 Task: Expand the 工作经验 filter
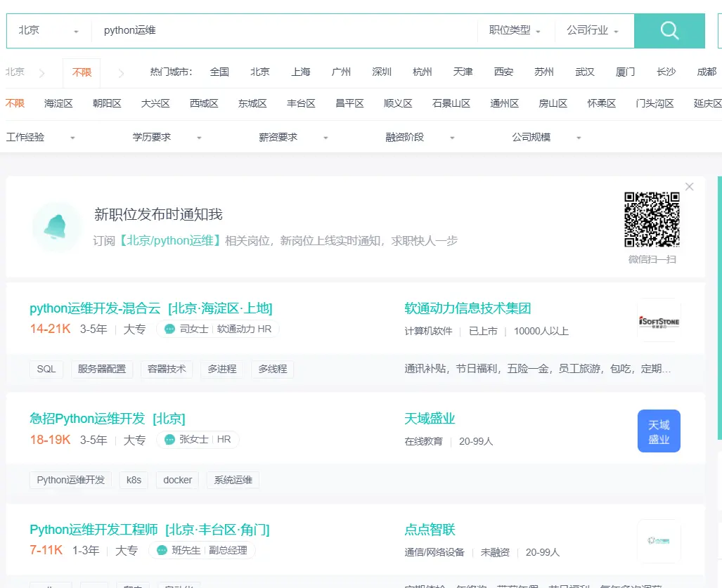click(41, 137)
